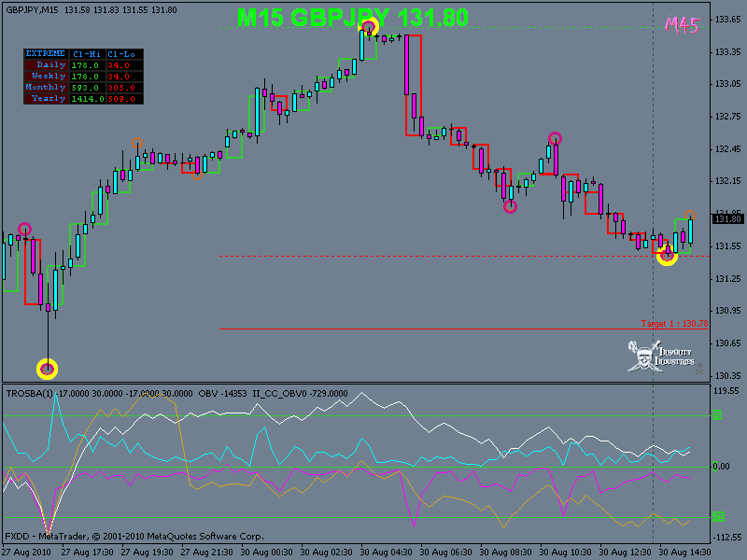The image size is (747, 560).
Task: Click the '30 Aug 12:30' time axis label
Action: [625, 553]
